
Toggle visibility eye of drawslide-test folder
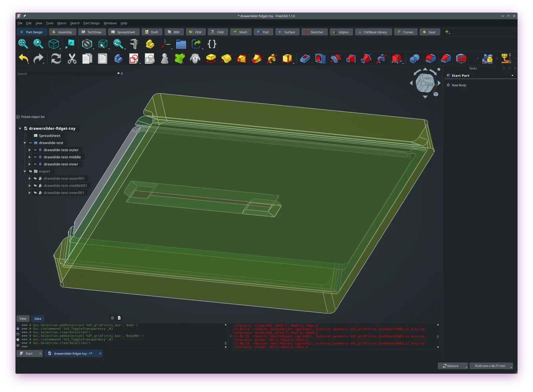pyautogui.click(x=30, y=143)
